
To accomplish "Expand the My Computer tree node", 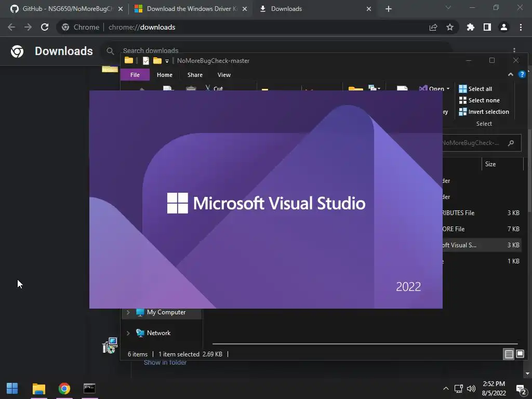I will pyautogui.click(x=128, y=312).
